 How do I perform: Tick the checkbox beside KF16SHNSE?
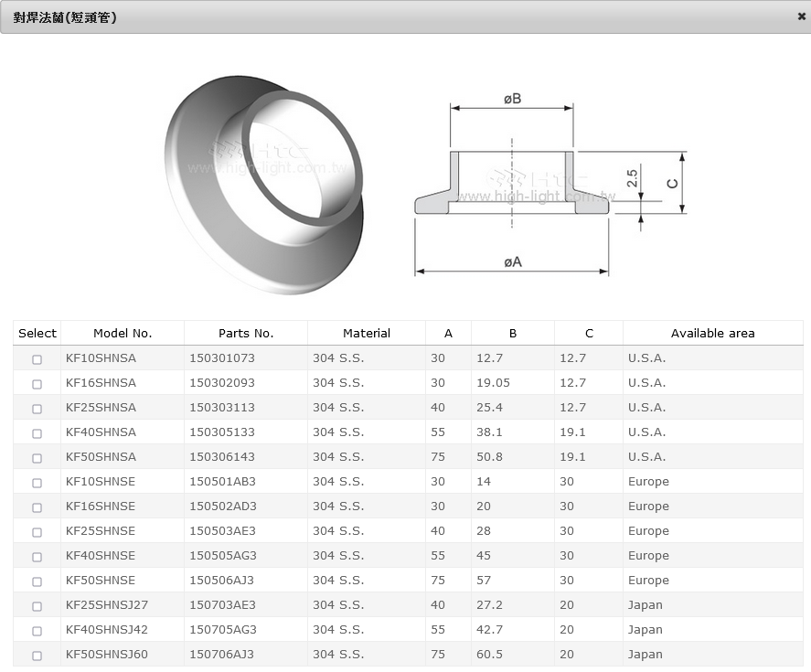(37, 507)
